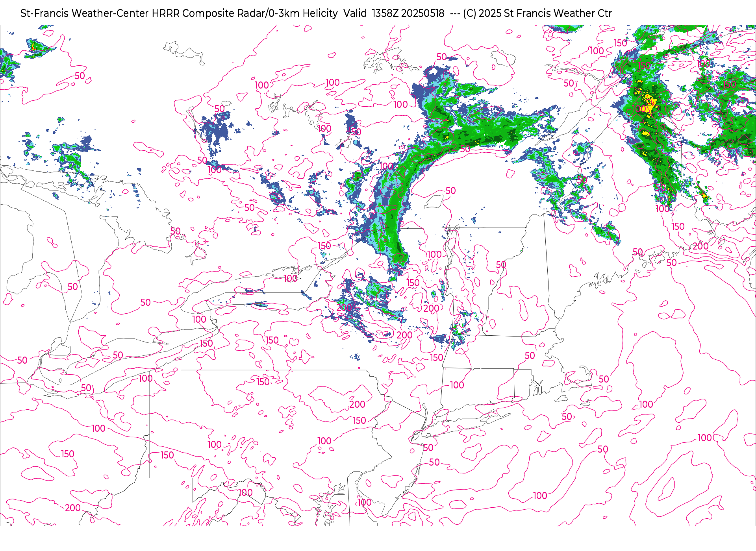This screenshot has width=756, height=551.
Task: Click the 'Valid 1358Z 20250518' timestamp text
Action: 394,13
